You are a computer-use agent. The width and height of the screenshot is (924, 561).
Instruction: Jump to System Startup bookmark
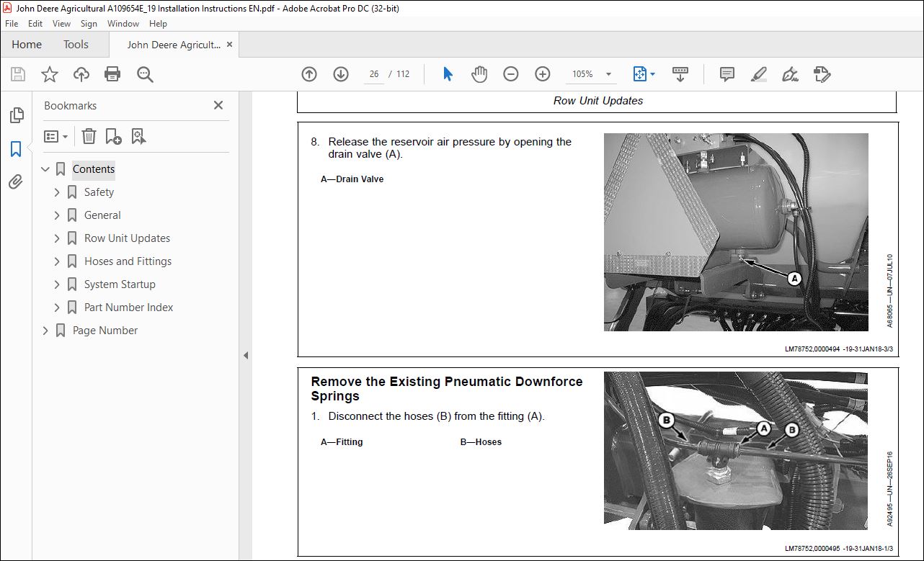(x=120, y=284)
